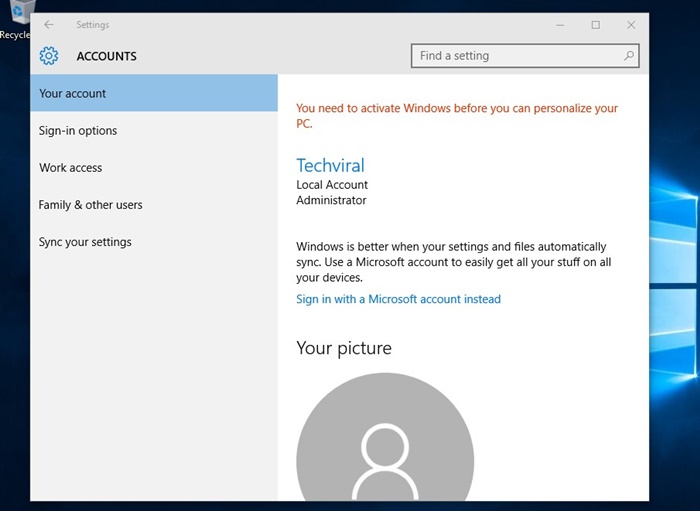The height and width of the screenshot is (511, 700).
Task: Select Your account in the sidebar
Action: coord(154,93)
